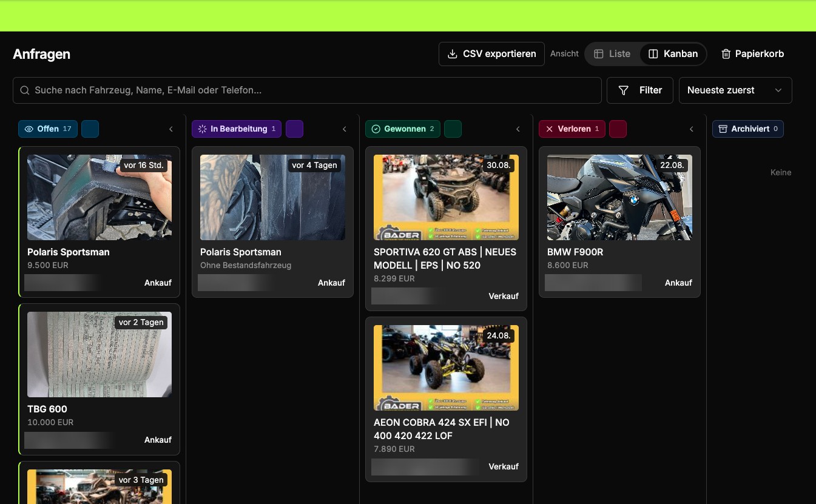Click Verkauf label on SPORTIVA 620 card

click(504, 297)
